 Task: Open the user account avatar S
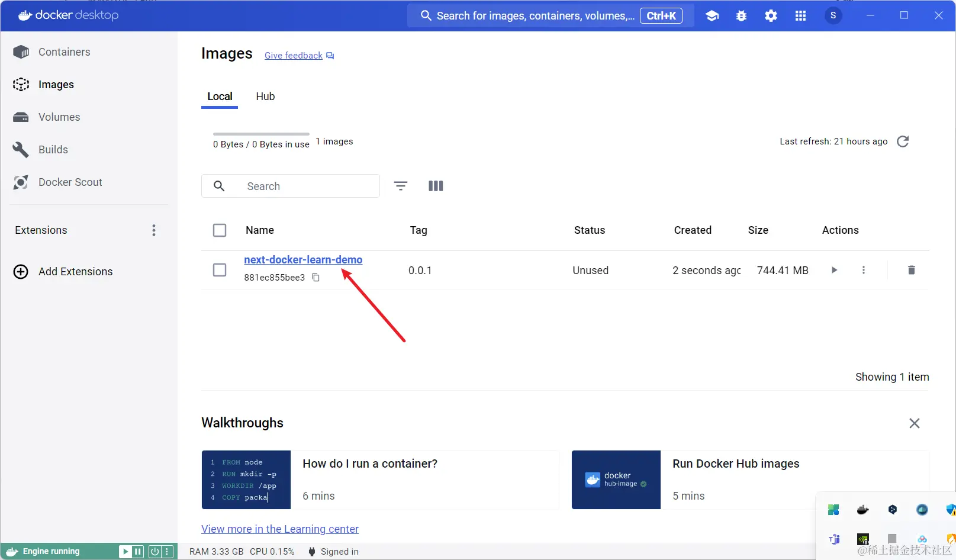(833, 15)
